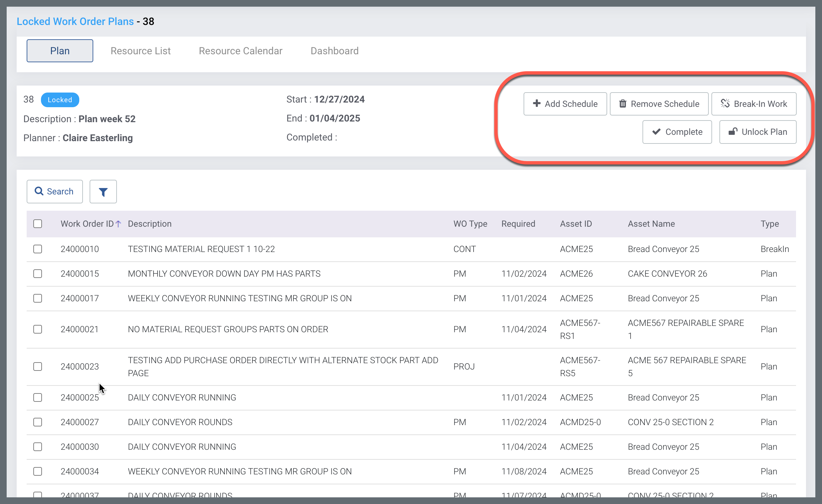The width and height of the screenshot is (822, 504).
Task: Switch to the Resource List tab
Action: 141,51
